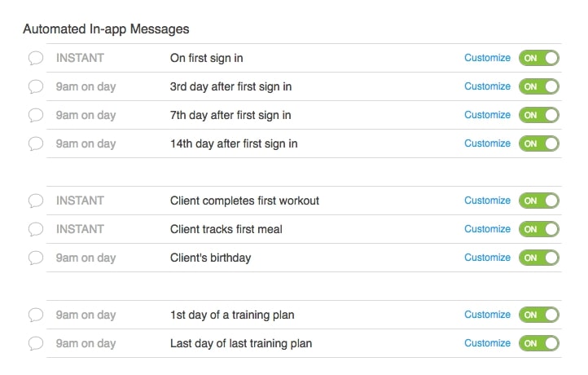Customize the 'On first sign in' message
Screen dimensions: 588x375
[487, 58]
